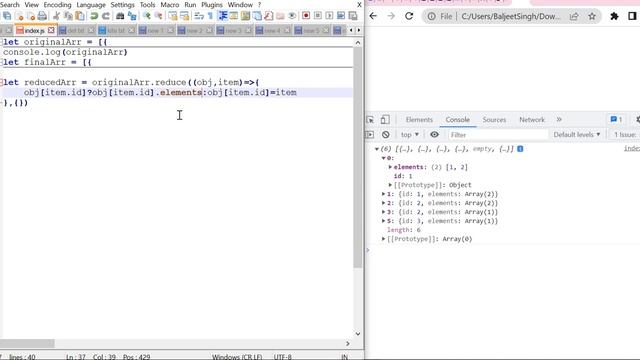Open the Macro menu
The height and width of the screenshot is (360, 640).
(x=169, y=5)
